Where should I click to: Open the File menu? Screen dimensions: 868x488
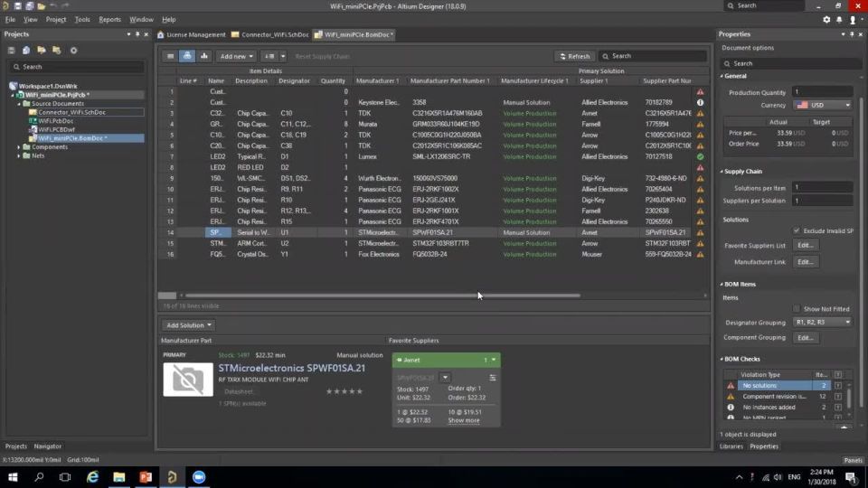10,19
